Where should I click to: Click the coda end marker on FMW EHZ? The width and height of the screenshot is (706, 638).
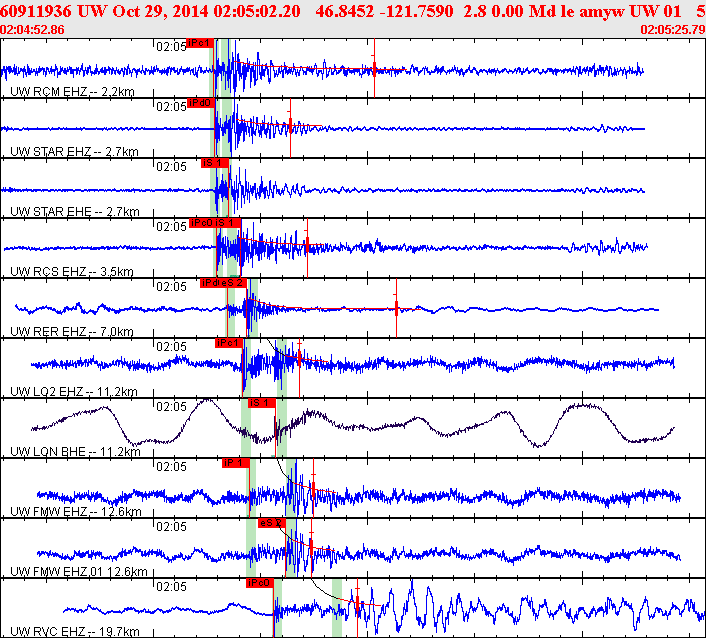point(313,489)
